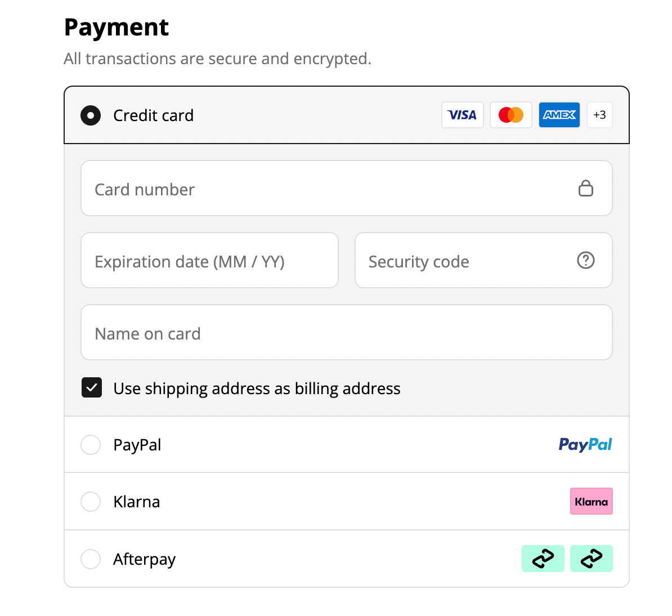Click the left Afterpay logo badge
The width and height of the screenshot is (672, 616).
tap(543, 559)
